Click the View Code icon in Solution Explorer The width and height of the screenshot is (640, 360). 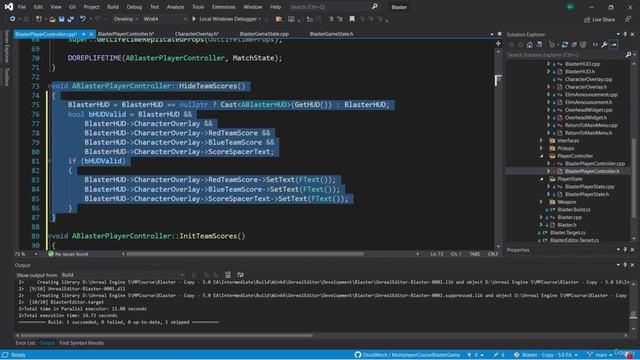tap(595, 44)
